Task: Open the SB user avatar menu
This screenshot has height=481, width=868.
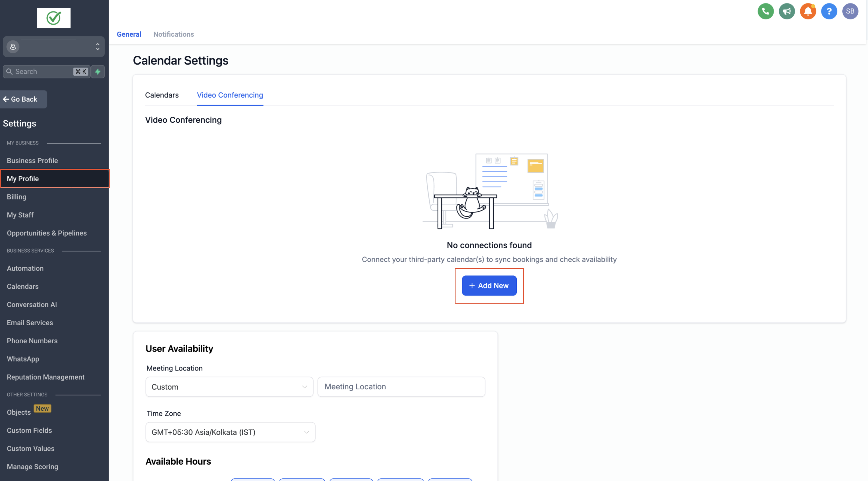Action: (850, 11)
